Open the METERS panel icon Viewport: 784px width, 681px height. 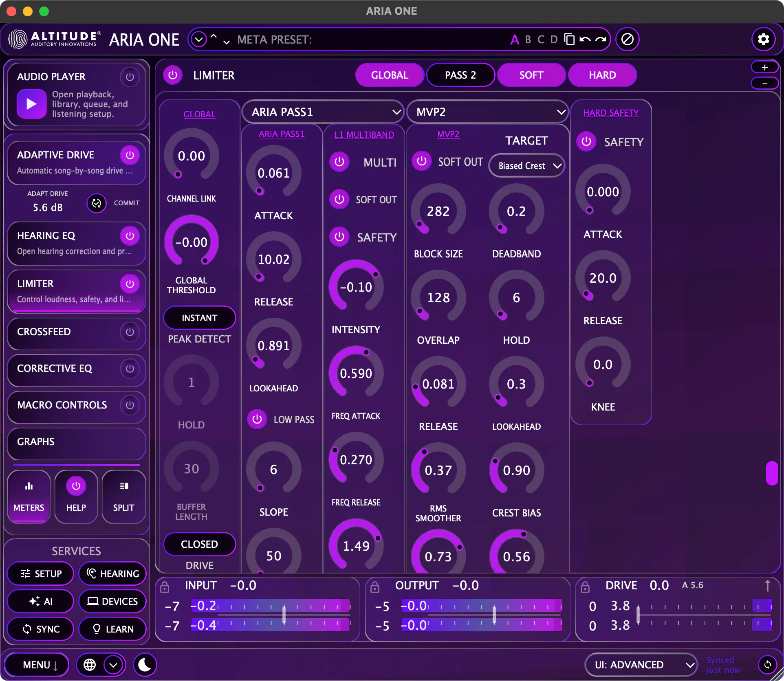[29, 496]
